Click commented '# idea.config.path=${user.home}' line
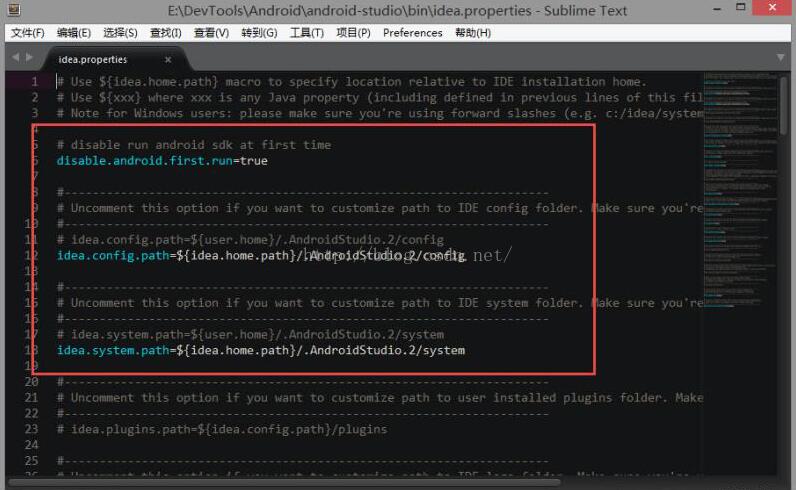The image size is (796, 490). coord(250,240)
